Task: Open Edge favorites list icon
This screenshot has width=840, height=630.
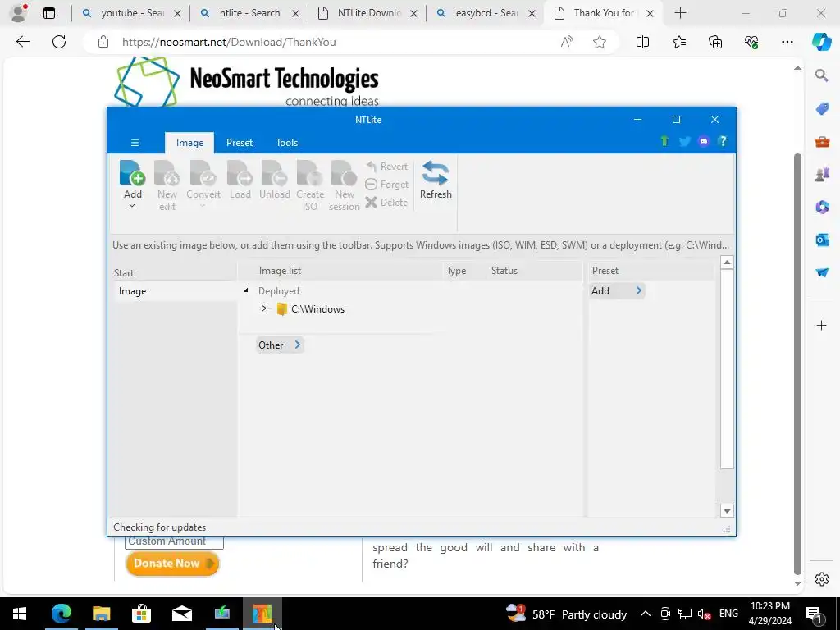Action: (x=678, y=42)
